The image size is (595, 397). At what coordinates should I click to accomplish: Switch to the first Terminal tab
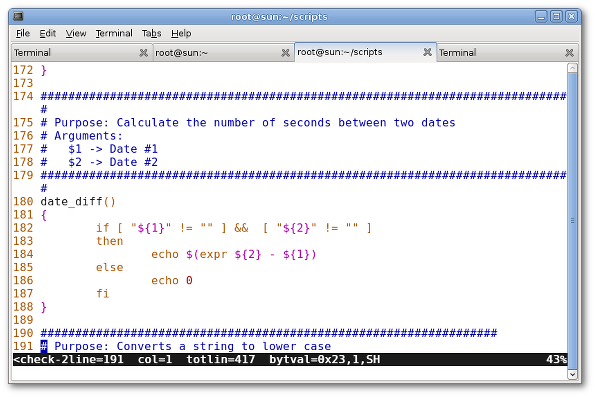click(82, 53)
